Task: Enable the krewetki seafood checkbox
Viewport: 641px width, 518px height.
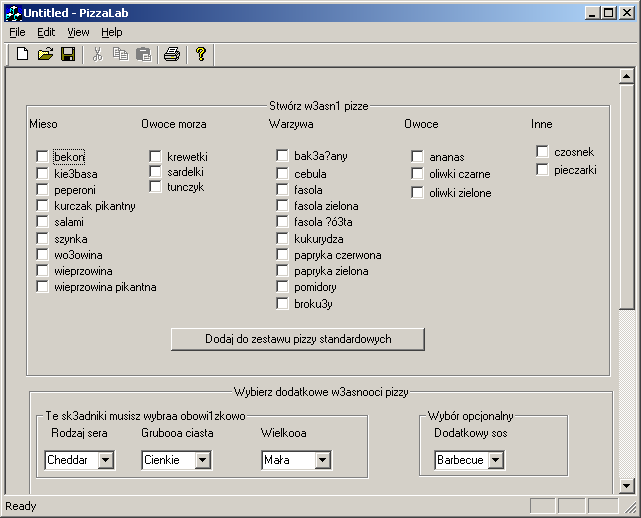Action: tap(156, 156)
